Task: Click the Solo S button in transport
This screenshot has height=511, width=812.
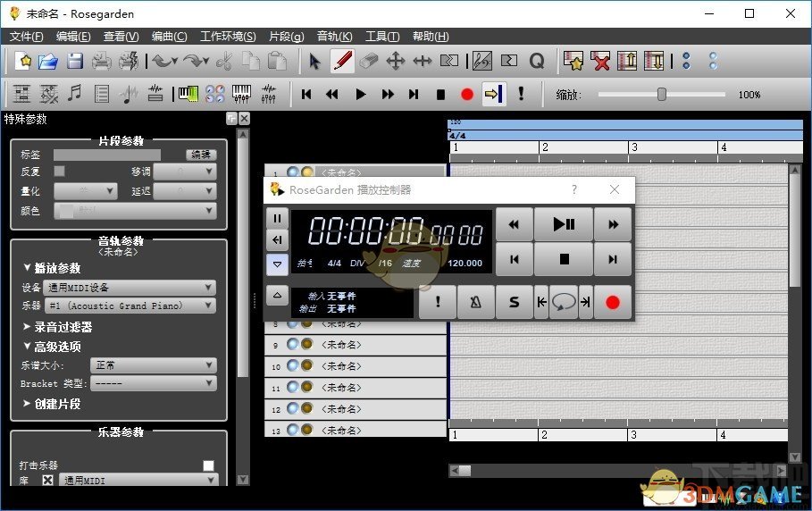Action: click(514, 302)
